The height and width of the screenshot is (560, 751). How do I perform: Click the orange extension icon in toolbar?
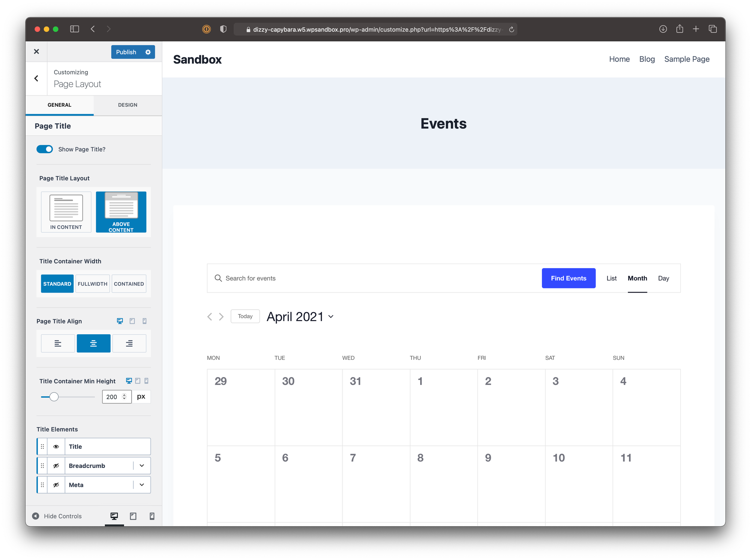click(x=207, y=29)
